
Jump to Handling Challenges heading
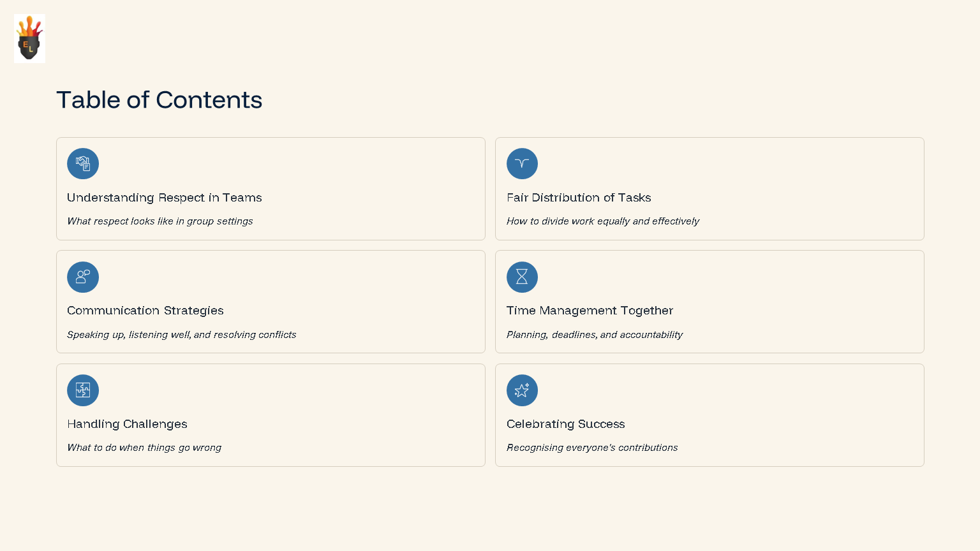click(x=127, y=424)
